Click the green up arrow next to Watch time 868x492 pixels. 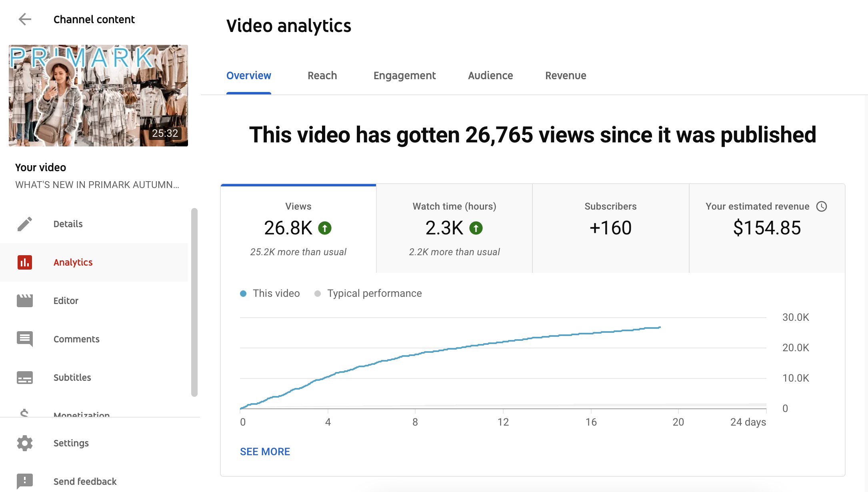[x=476, y=228]
